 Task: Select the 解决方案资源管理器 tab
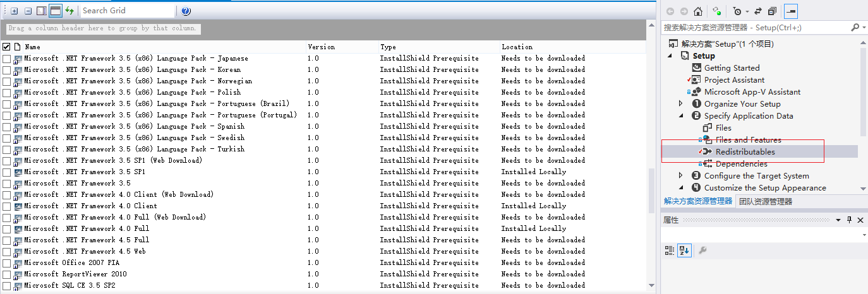(697, 201)
